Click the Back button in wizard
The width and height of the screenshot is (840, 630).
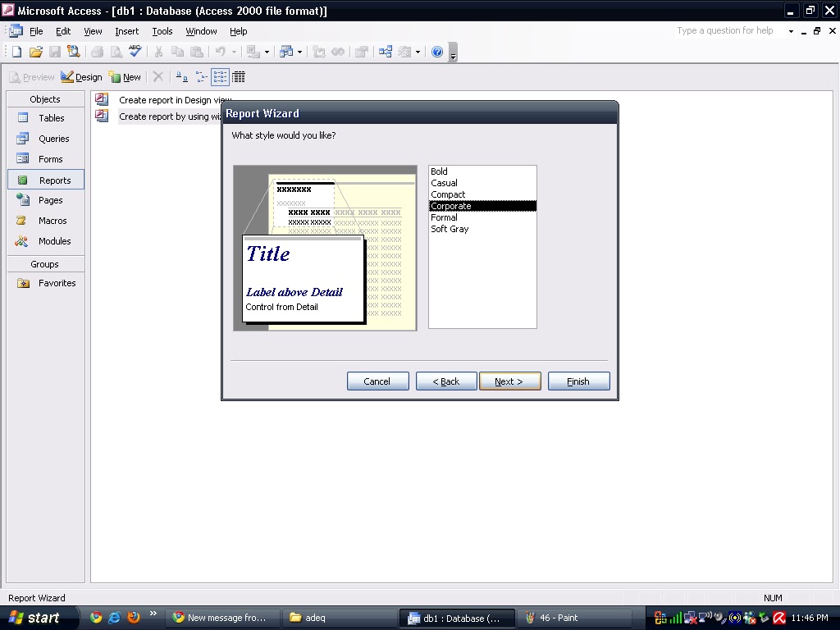pyautogui.click(x=446, y=381)
